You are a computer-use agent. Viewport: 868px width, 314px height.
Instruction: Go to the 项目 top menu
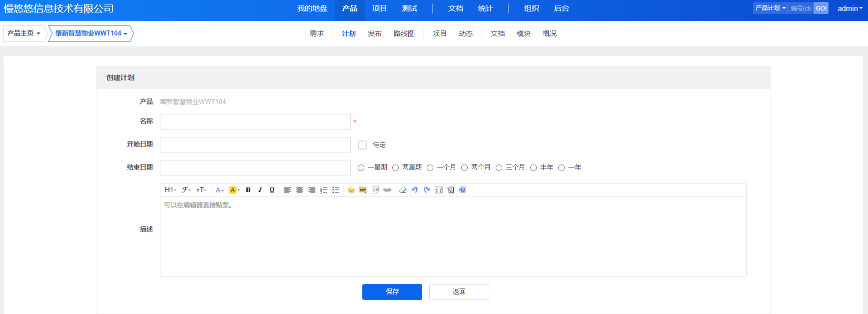[x=379, y=8]
